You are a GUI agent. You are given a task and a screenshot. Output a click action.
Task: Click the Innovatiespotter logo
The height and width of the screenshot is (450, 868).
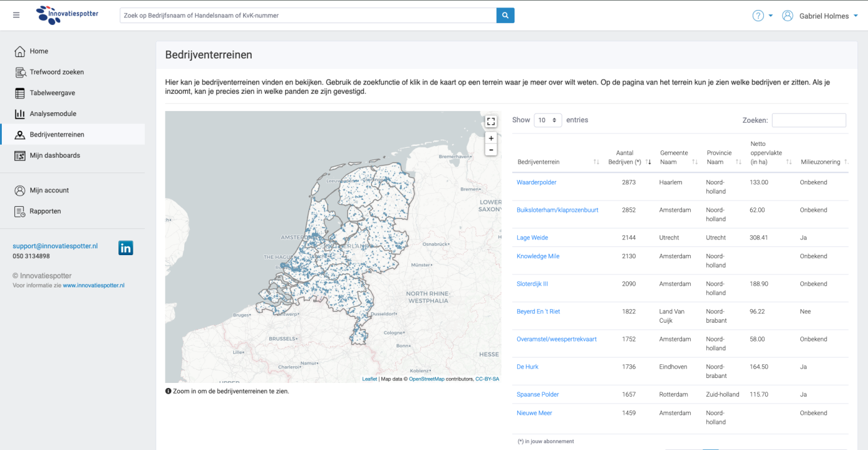click(x=67, y=15)
